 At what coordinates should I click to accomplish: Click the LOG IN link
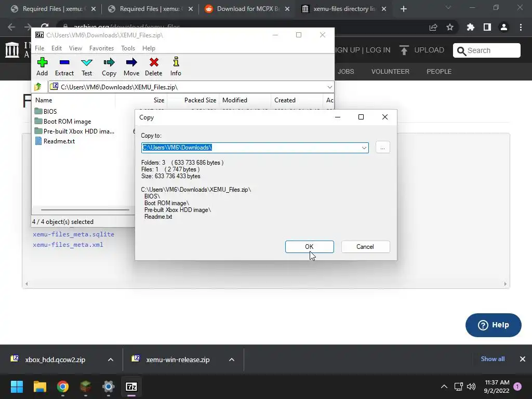378,50
